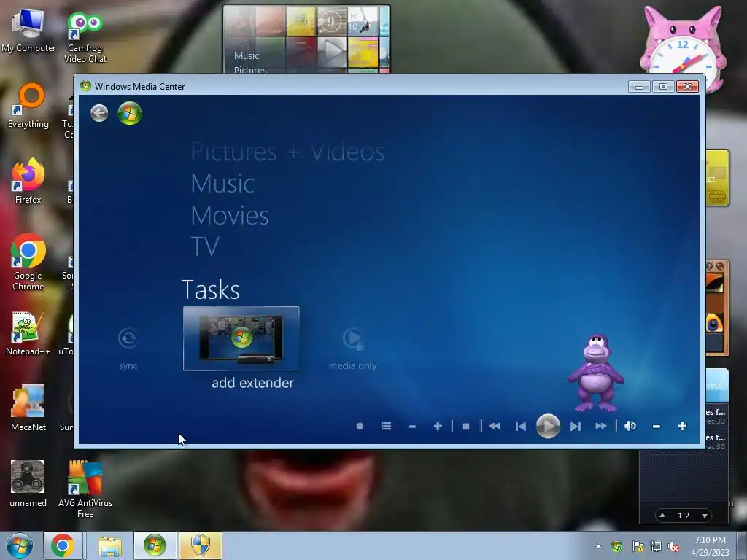Click the gadget page down arrow
Screen dimensions: 747x560
pos(705,516)
